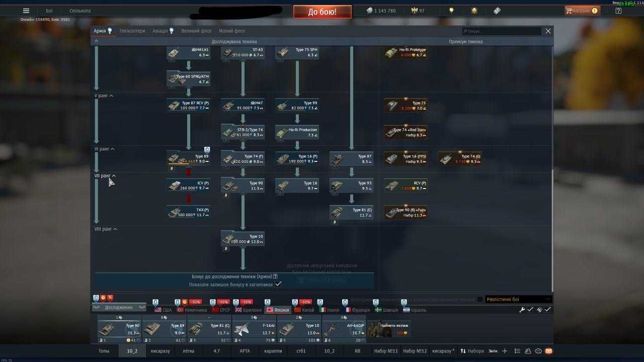Switch to the Гелікоптери tab
Viewport: 644px width, 362px height.
(132, 31)
